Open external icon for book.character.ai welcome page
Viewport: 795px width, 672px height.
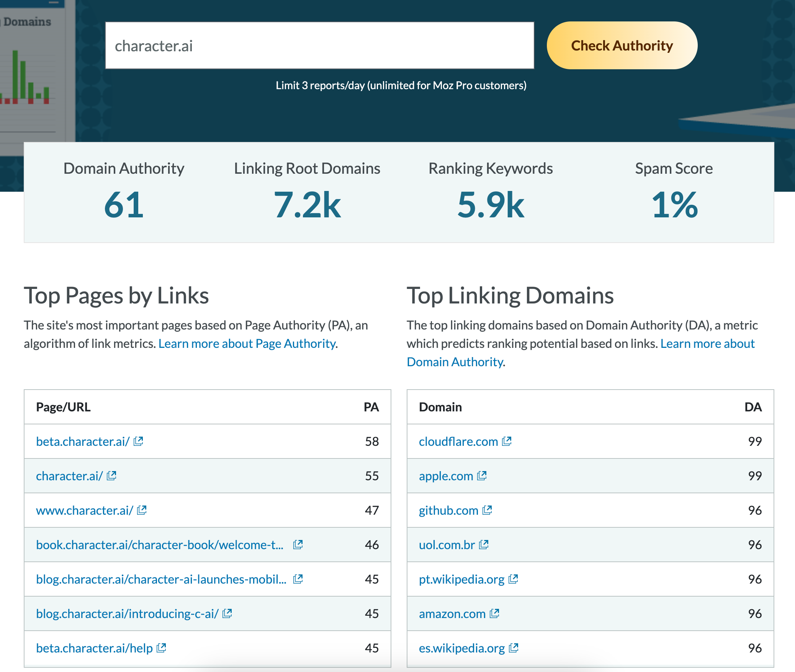pyautogui.click(x=298, y=545)
